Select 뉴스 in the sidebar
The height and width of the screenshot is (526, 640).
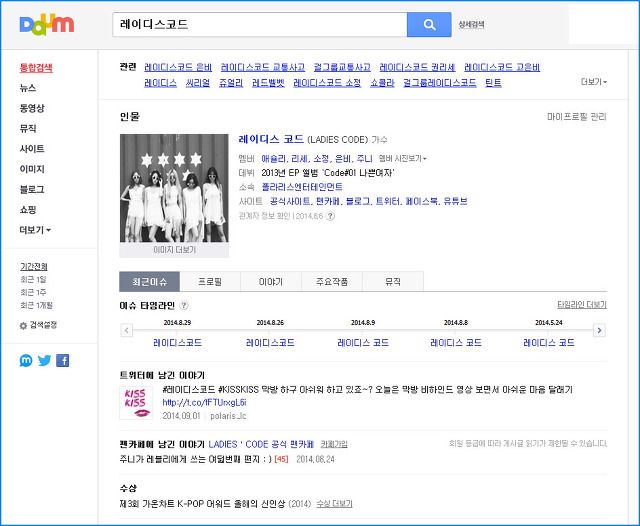28,88
